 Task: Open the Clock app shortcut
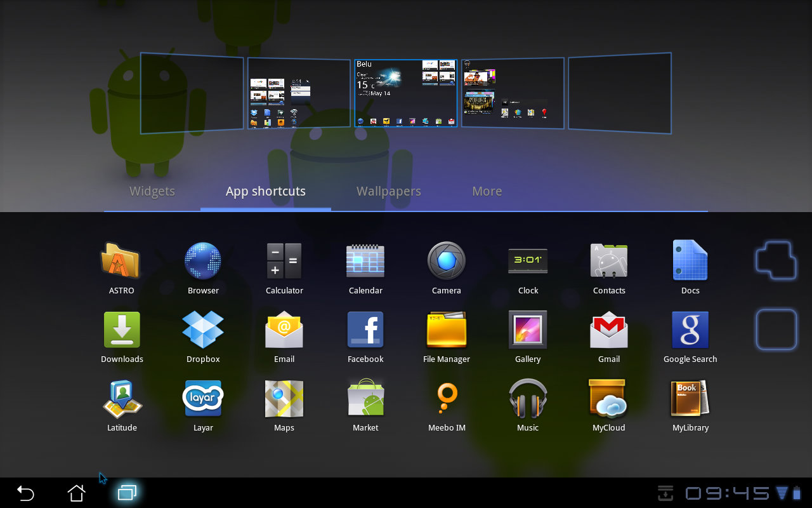pos(528,260)
